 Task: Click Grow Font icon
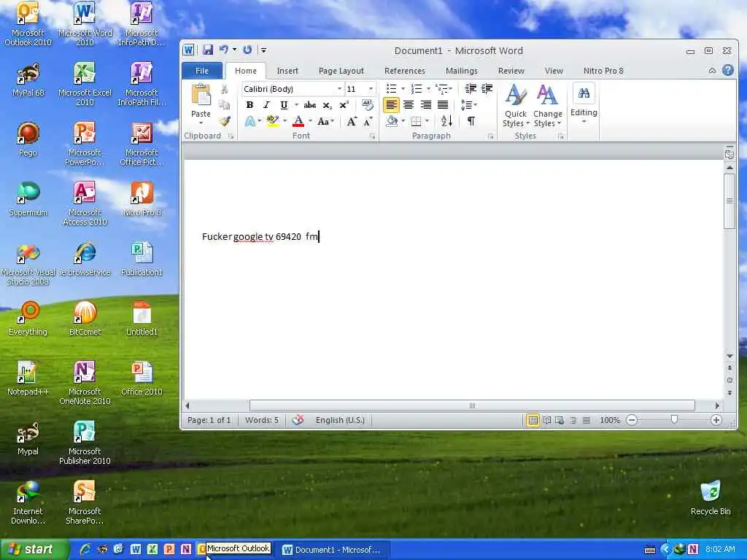pos(352,121)
